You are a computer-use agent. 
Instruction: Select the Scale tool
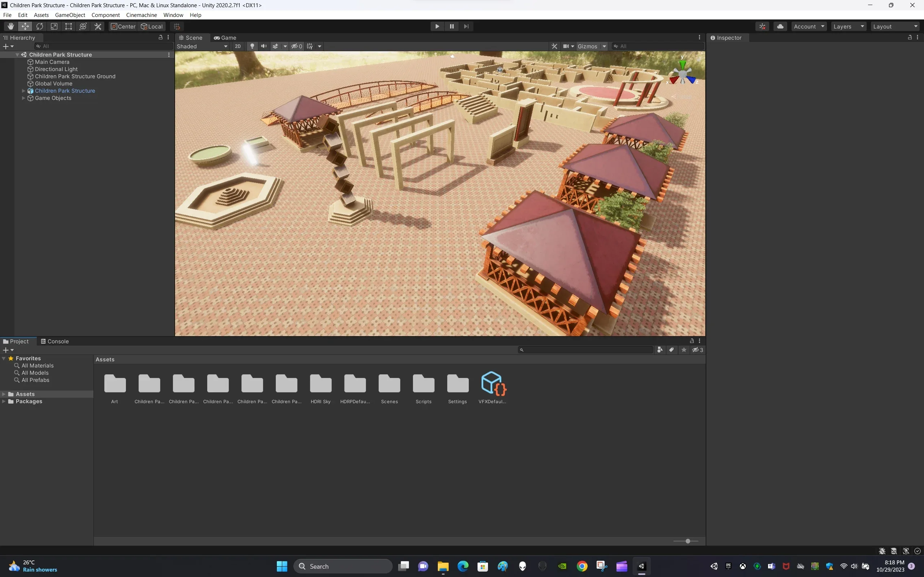click(x=54, y=26)
